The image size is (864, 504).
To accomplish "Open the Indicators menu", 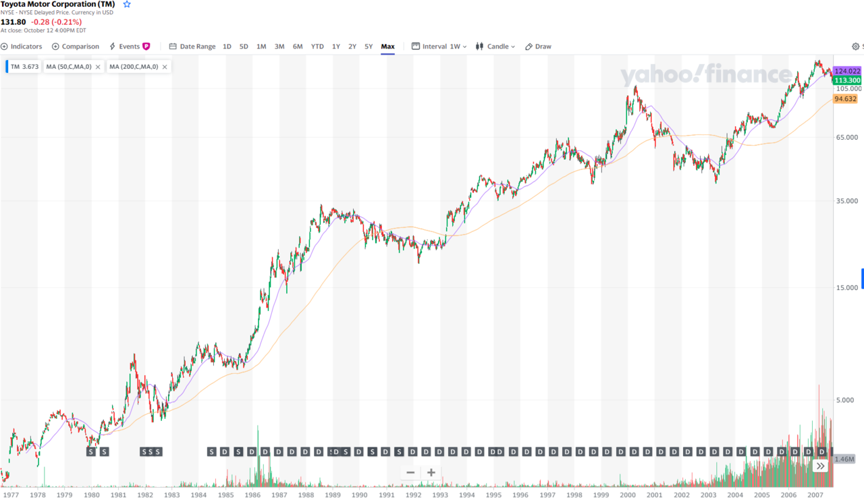I will [21, 47].
